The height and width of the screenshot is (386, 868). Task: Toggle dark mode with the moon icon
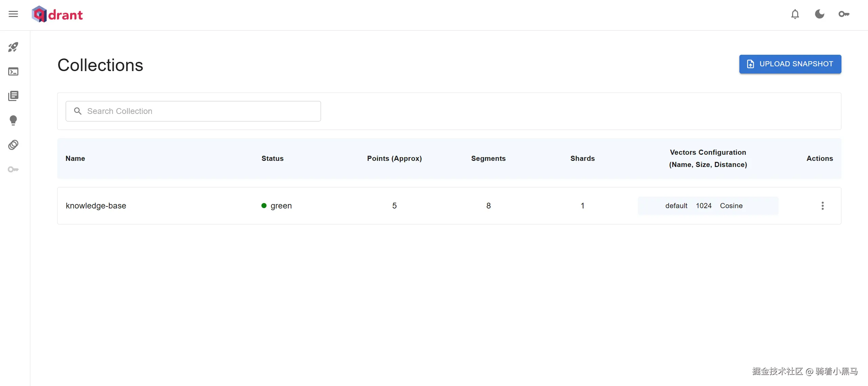[x=819, y=14]
